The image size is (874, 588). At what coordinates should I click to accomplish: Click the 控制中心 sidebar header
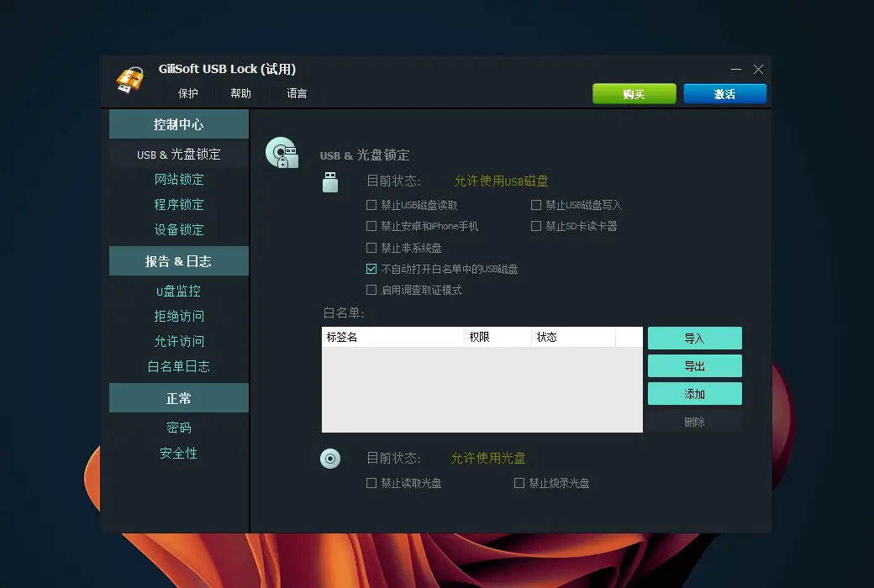tap(179, 123)
